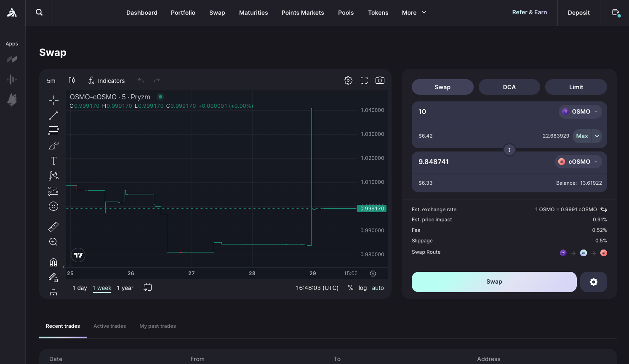Toggle the magnet mode
Viewport: 629px width, 364px height.
point(53,263)
